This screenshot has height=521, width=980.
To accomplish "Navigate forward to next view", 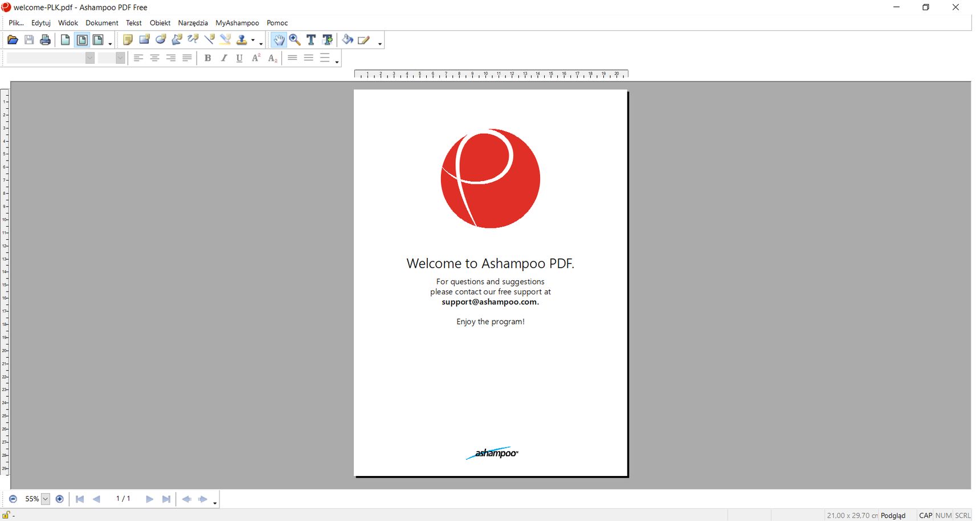I will [203, 499].
